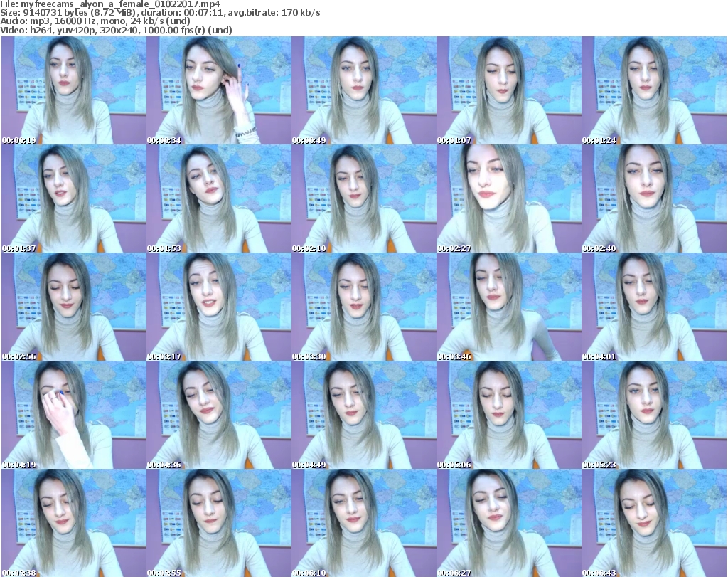Image resolution: width=728 pixels, height=577 pixels.
Task: Choose the frame labeled 00:01:53
Action: 219,198
